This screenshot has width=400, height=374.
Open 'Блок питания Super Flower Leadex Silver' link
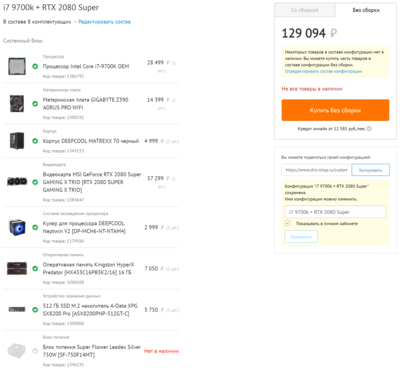tap(92, 351)
